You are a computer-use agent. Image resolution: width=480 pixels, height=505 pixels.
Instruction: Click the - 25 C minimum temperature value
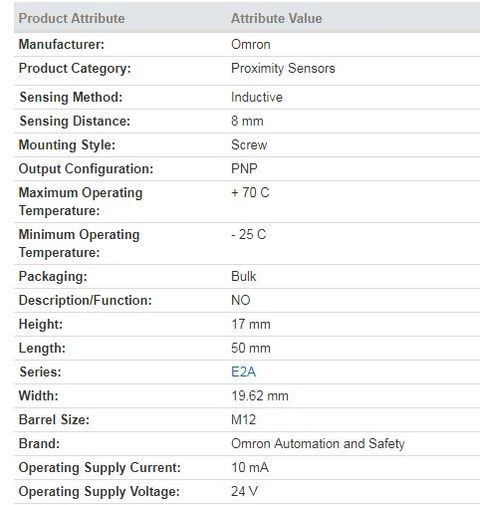click(249, 234)
